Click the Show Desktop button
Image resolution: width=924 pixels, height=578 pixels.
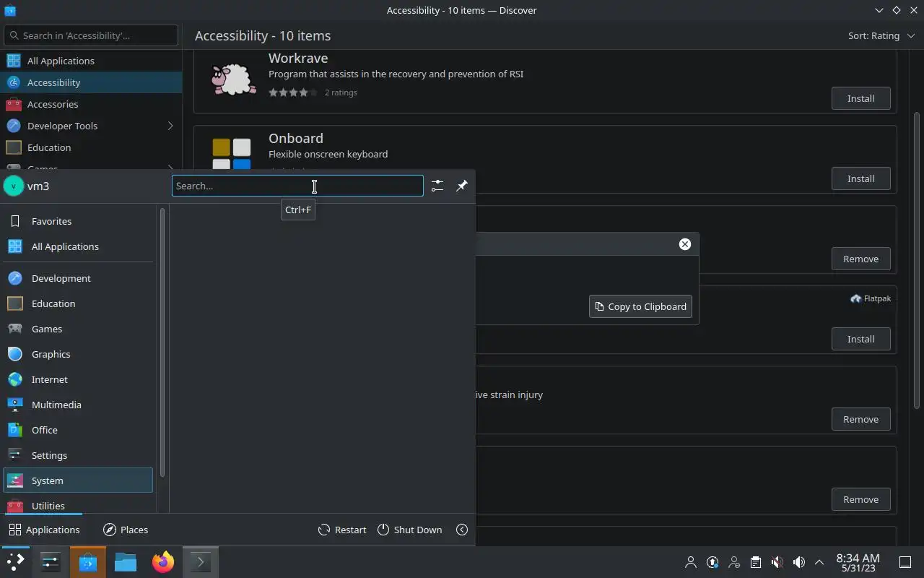coord(905,562)
